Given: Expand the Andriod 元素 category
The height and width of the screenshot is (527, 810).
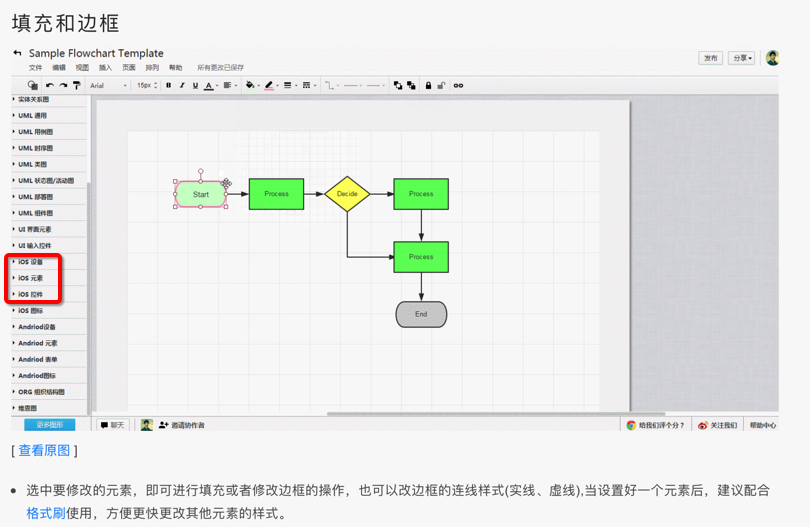Looking at the screenshot, I should (x=49, y=343).
